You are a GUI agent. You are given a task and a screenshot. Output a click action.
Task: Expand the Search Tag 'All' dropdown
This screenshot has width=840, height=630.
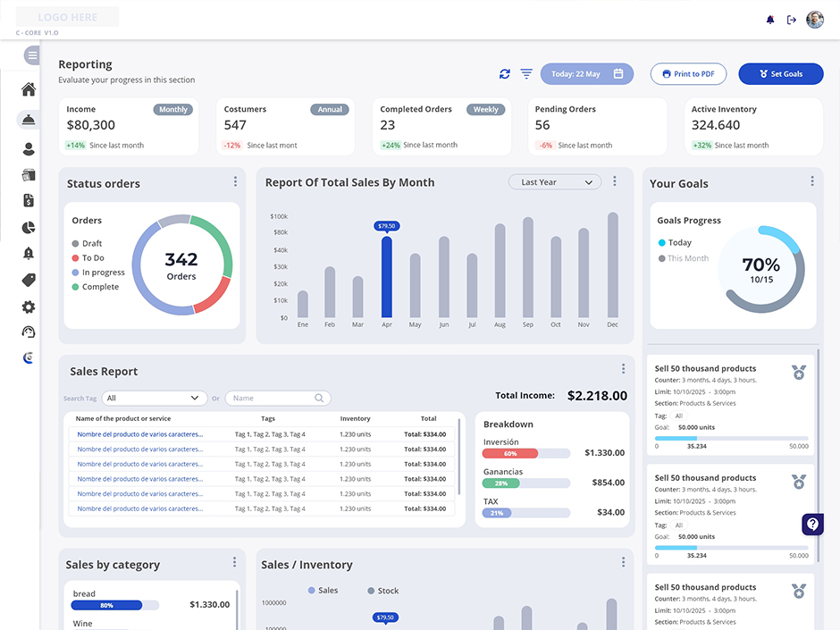155,399
